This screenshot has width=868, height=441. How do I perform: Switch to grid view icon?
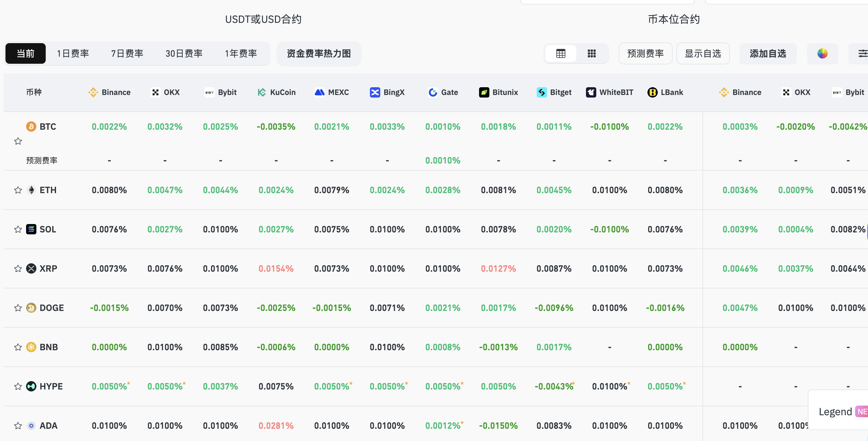[x=592, y=53]
